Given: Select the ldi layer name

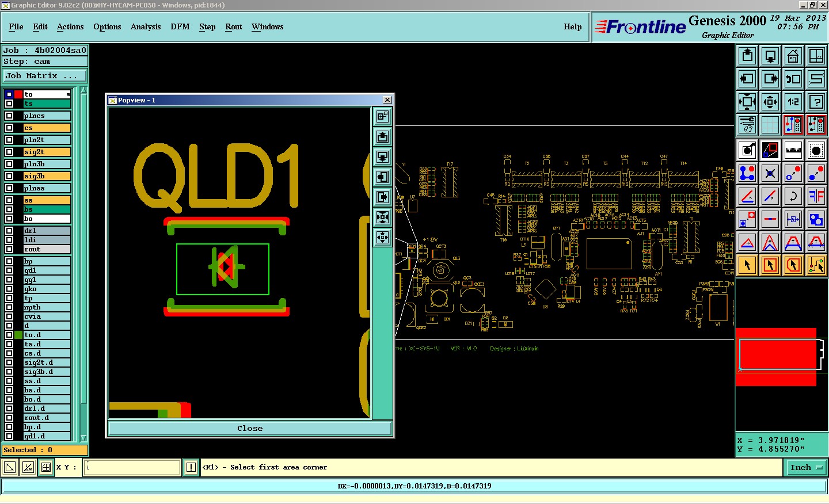Looking at the screenshot, I should point(47,240).
